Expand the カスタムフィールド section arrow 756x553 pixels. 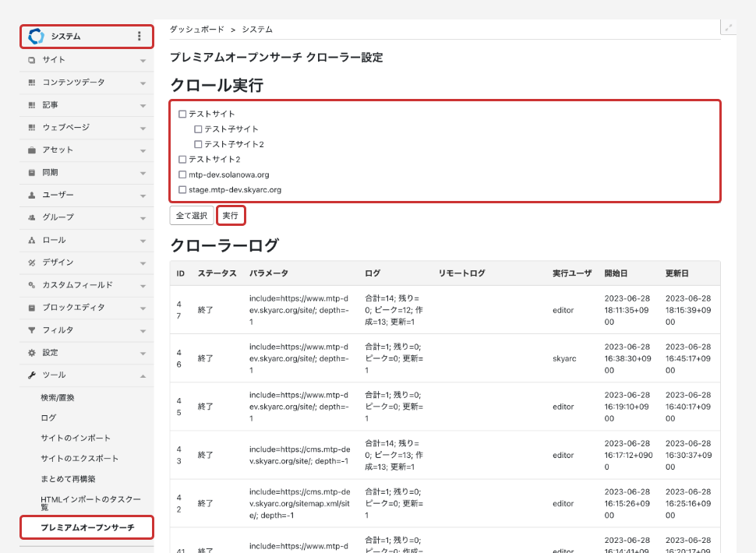click(x=143, y=285)
